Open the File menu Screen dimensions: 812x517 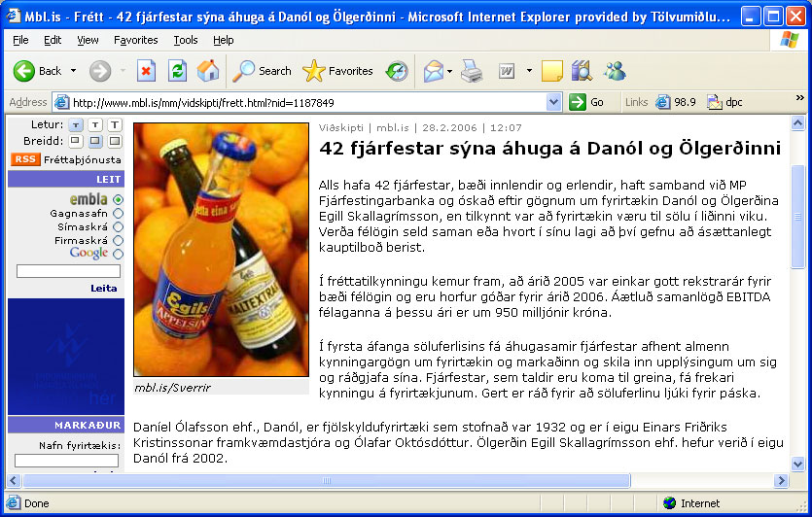click(x=20, y=40)
